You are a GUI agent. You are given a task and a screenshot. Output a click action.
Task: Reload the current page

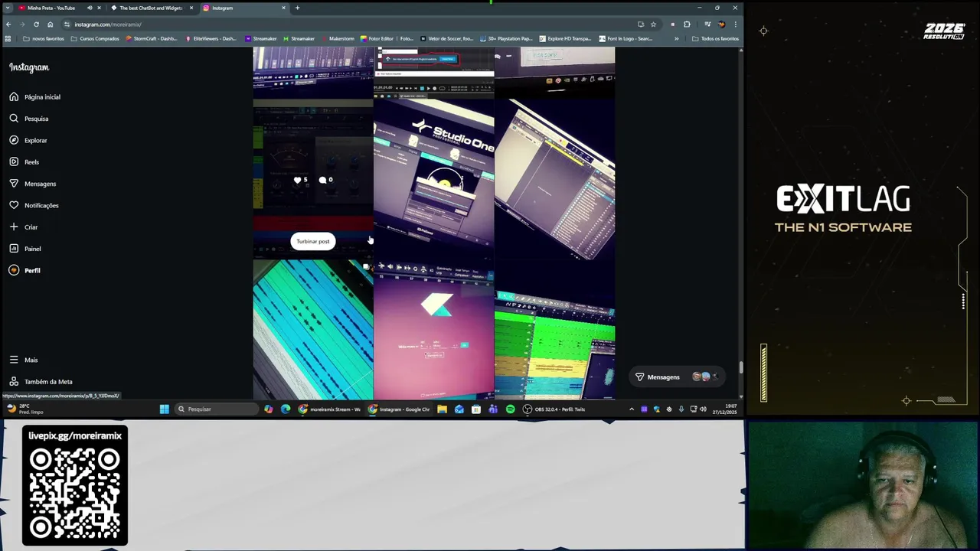pyautogui.click(x=36, y=24)
